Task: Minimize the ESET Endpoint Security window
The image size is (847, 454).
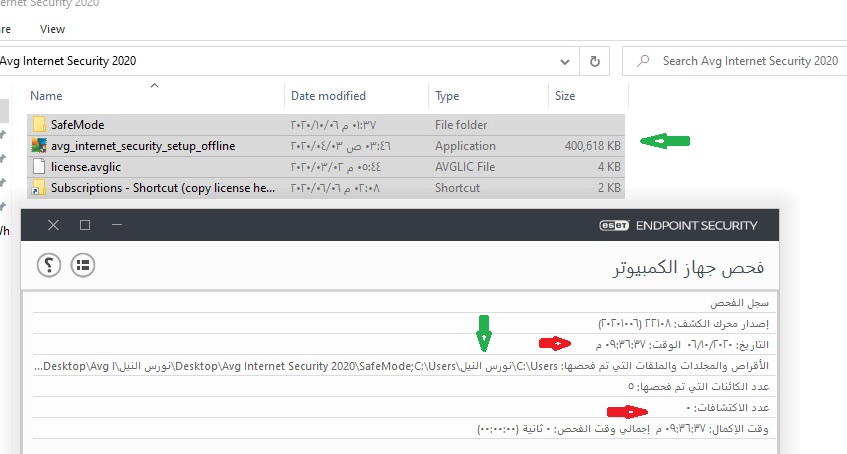Action: coord(116,225)
